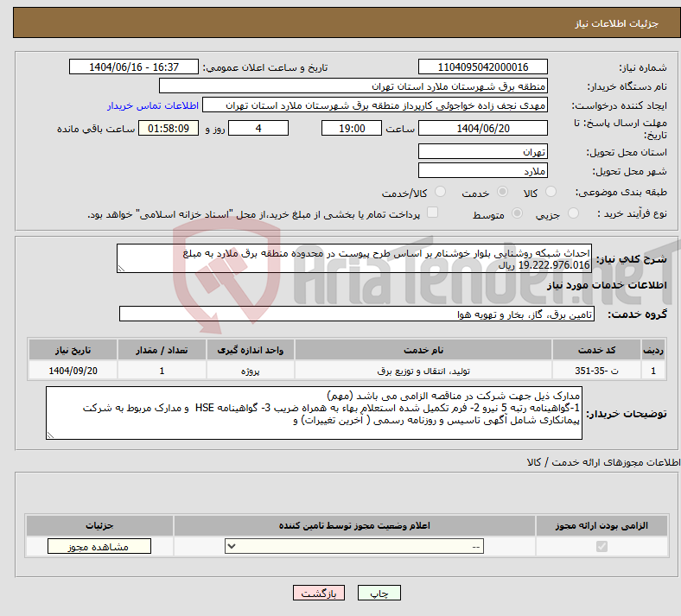Click the service name cell تولید، انتقال و توزیع برق

tap(423, 371)
